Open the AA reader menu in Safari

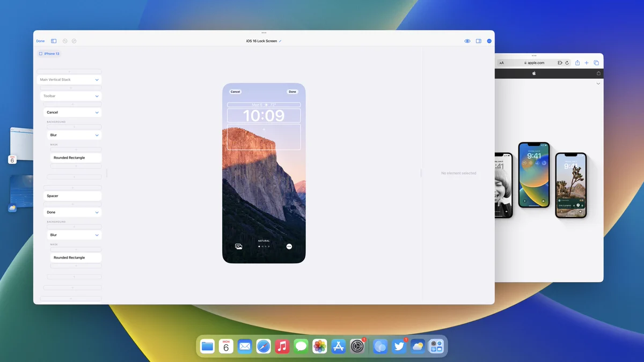tap(502, 63)
